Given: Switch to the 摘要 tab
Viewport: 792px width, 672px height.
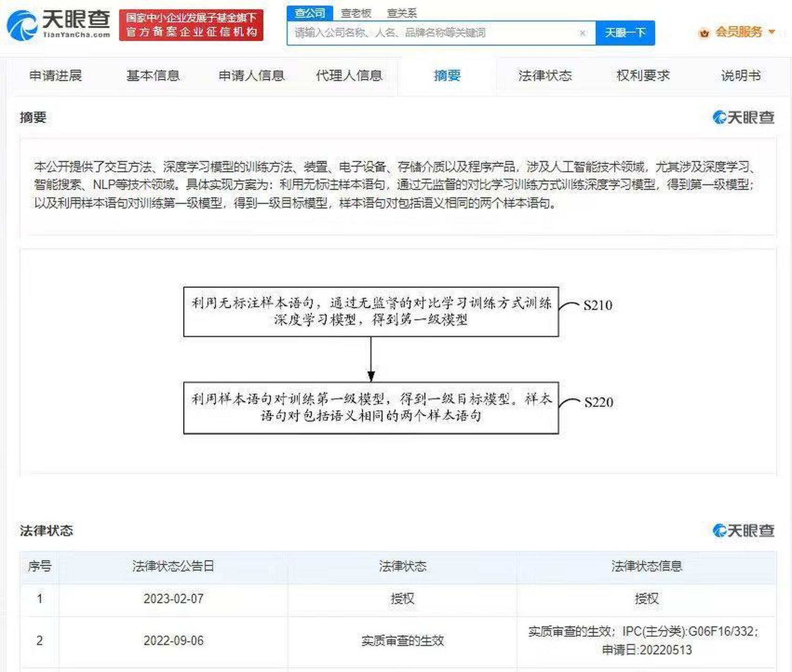Looking at the screenshot, I should coord(447,76).
